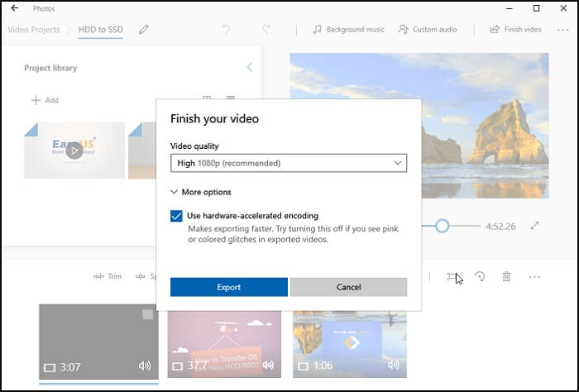579x392 pixels.
Task: Toggle the speaker icon on 3:07 clip
Action: coord(145,366)
